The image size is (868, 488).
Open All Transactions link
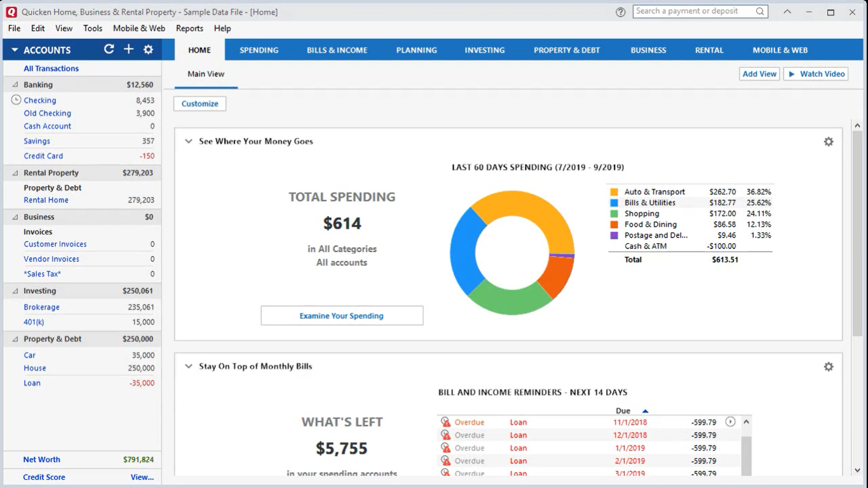51,69
